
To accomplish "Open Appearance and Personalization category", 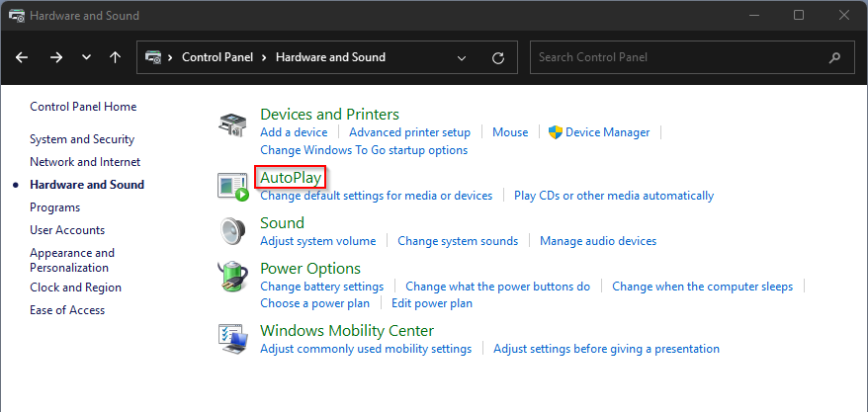I will 72,260.
